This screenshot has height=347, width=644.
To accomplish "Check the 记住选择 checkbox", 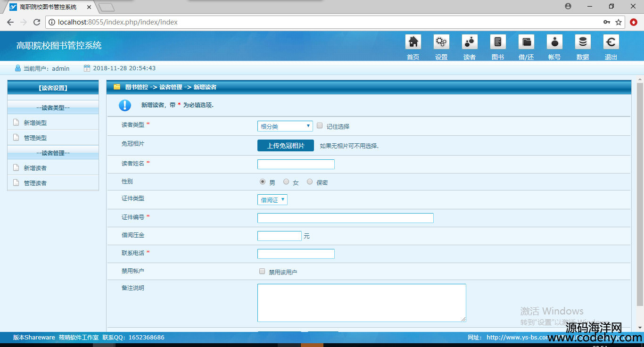I will [320, 126].
